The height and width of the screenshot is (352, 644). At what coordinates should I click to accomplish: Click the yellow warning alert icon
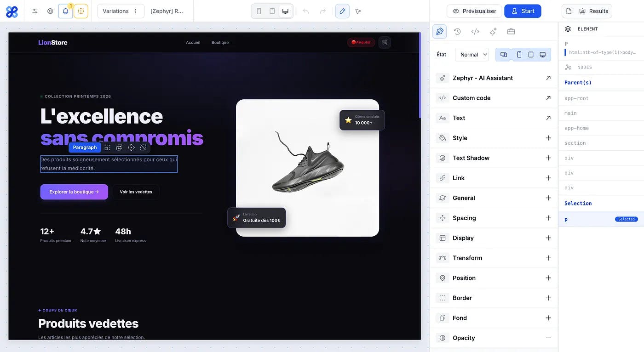81,11
